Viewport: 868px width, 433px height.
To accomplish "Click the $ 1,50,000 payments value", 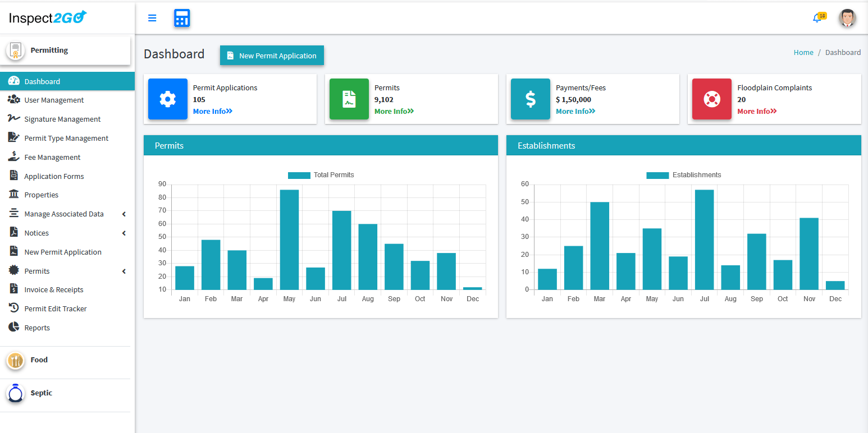I will 573,100.
